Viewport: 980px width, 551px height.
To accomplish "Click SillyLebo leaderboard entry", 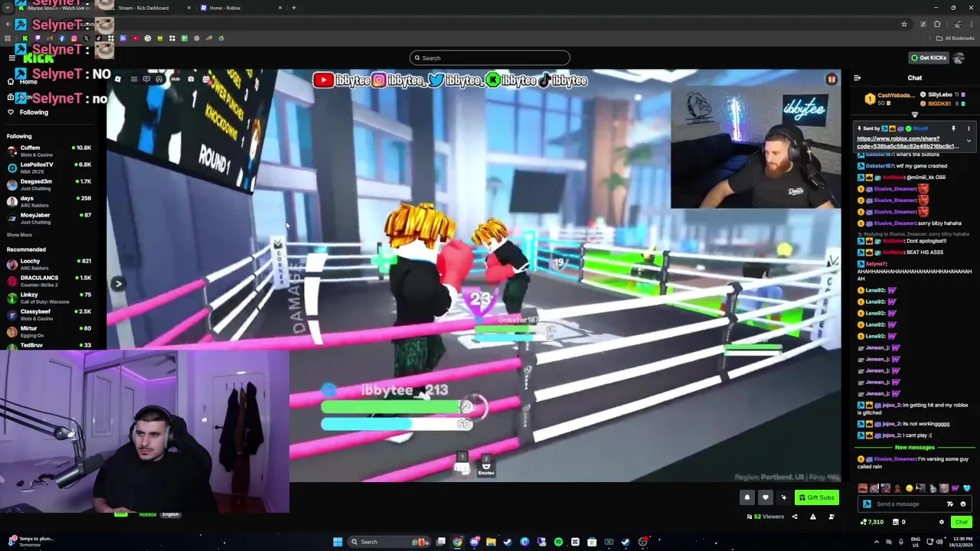I will (942, 95).
